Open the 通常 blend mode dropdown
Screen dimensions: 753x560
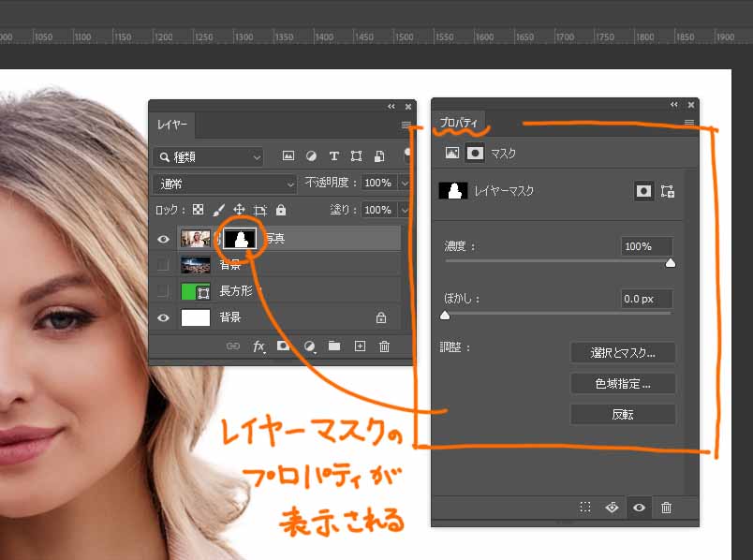[225, 184]
